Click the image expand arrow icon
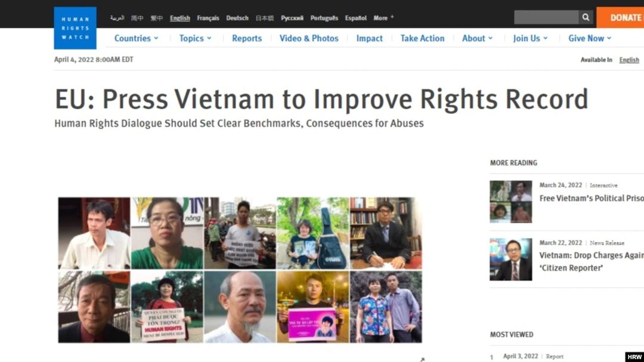This screenshot has width=644, height=362. (x=422, y=360)
